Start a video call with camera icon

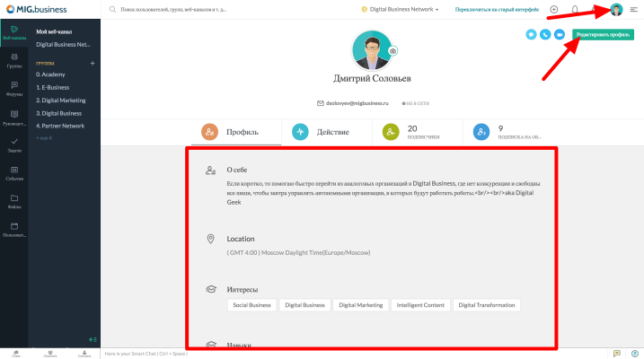point(560,34)
